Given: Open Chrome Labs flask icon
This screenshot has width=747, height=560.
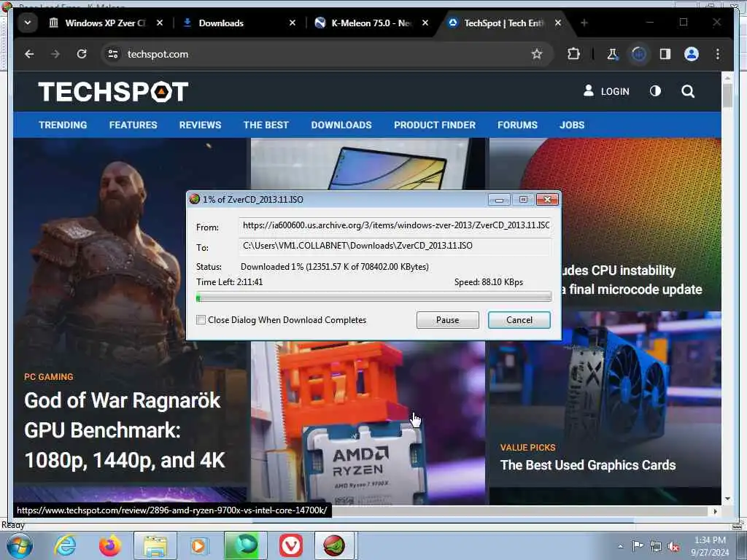Looking at the screenshot, I should click(x=612, y=54).
